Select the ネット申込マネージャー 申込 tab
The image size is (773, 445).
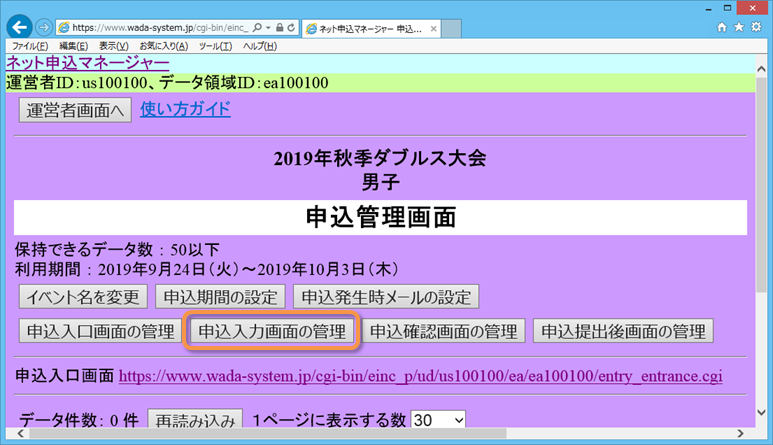[370, 29]
